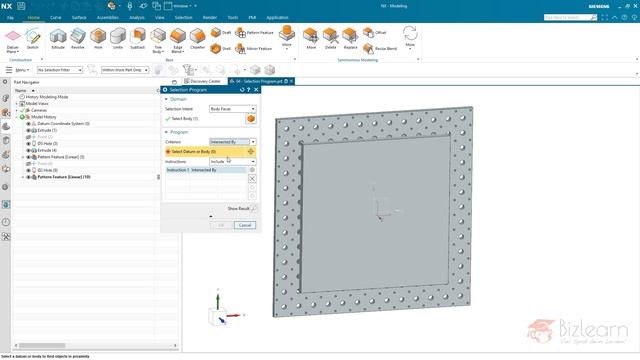Screen dimensions: 640x360
Task: Toggle visibility of Pattern Feature [Linear] (10)
Action: [29, 177]
